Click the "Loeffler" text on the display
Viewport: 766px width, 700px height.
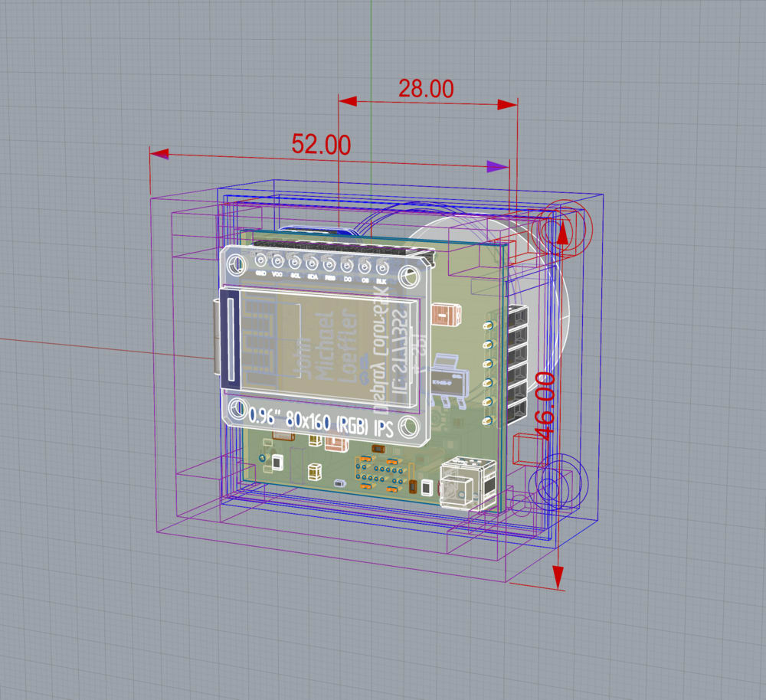(x=348, y=345)
